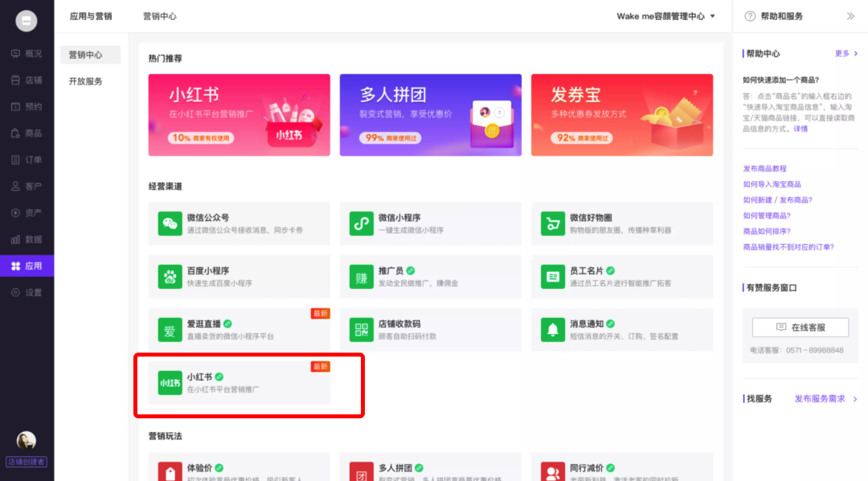868x481 pixels.
Task: Open the 订单 orders sidebar item
Action: [x=27, y=160]
